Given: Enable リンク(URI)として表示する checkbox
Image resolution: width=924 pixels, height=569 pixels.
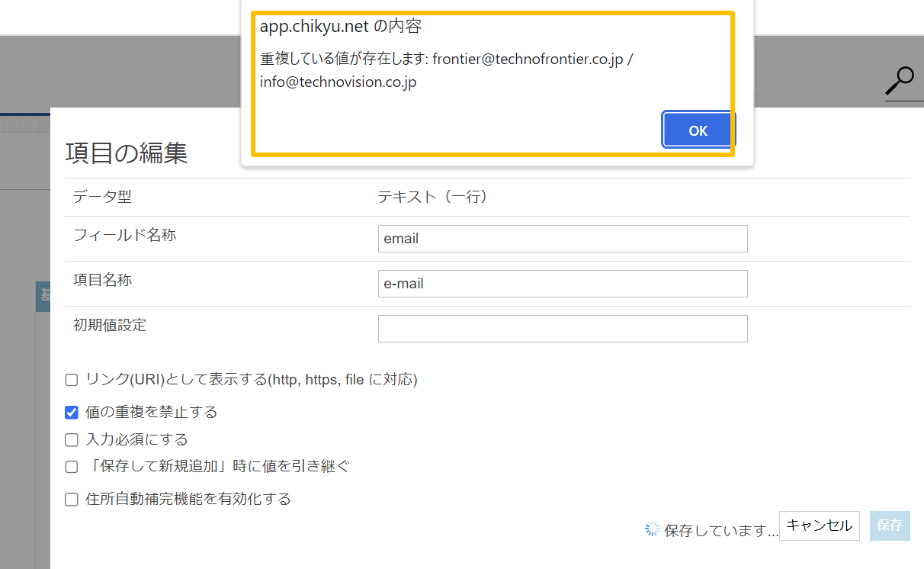Looking at the screenshot, I should [72, 380].
